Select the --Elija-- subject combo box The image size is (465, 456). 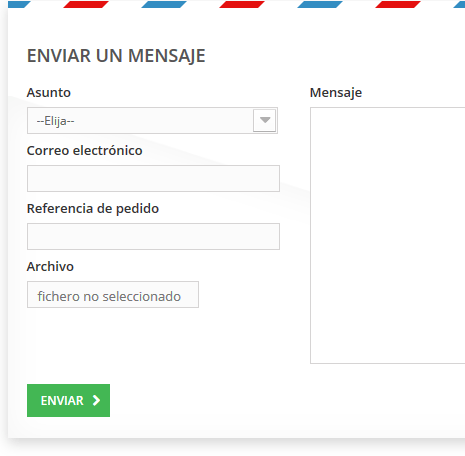[152, 120]
